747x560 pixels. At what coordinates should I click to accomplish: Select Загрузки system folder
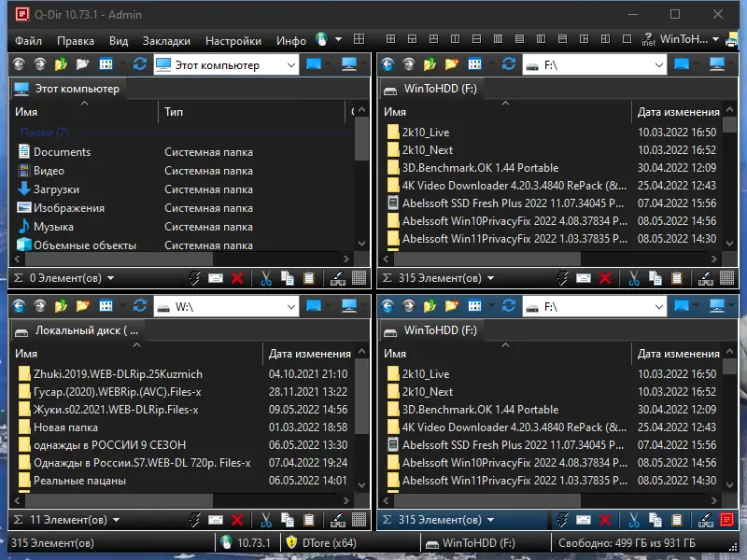point(56,189)
